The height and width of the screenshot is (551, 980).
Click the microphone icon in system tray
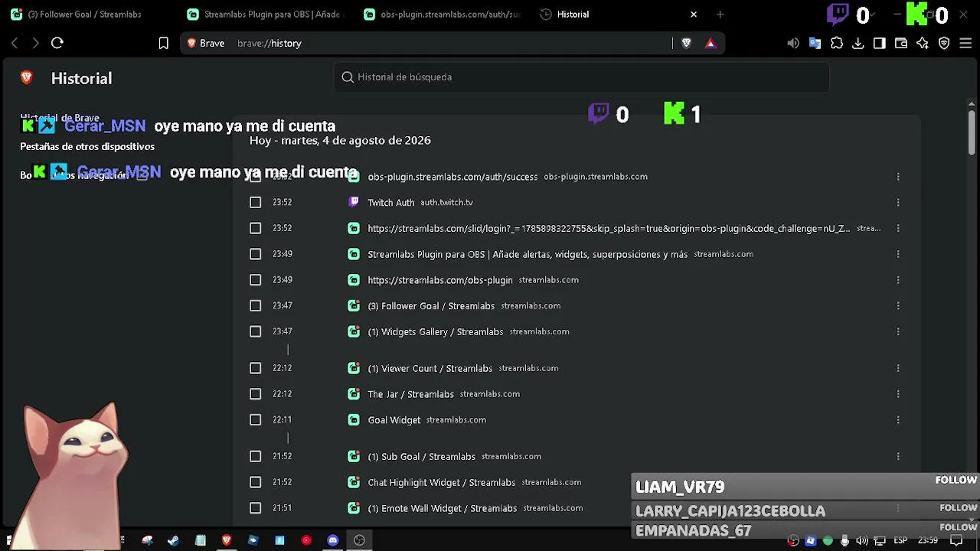(844, 541)
